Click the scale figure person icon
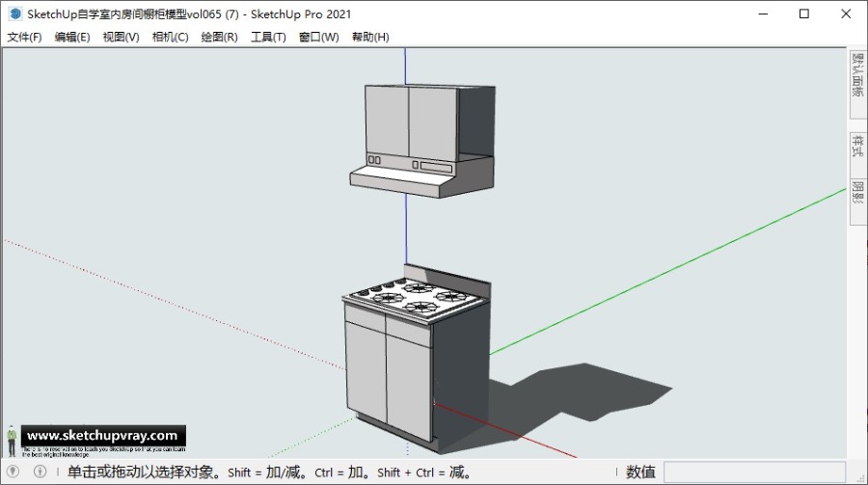The width and height of the screenshot is (868, 485). coord(12,442)
